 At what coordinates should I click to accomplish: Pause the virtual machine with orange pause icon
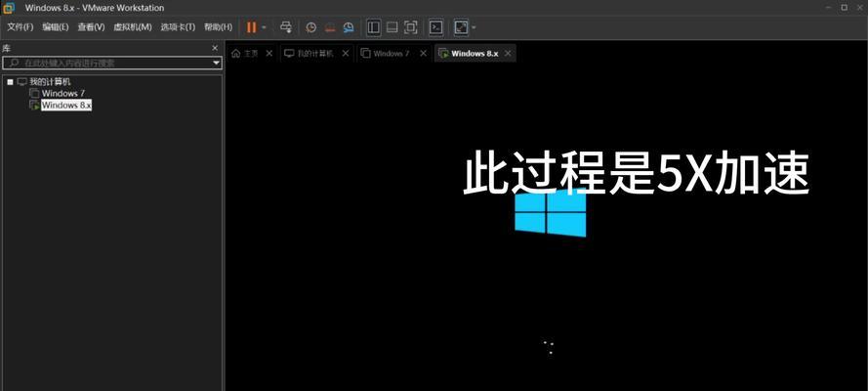pos(251,27)
